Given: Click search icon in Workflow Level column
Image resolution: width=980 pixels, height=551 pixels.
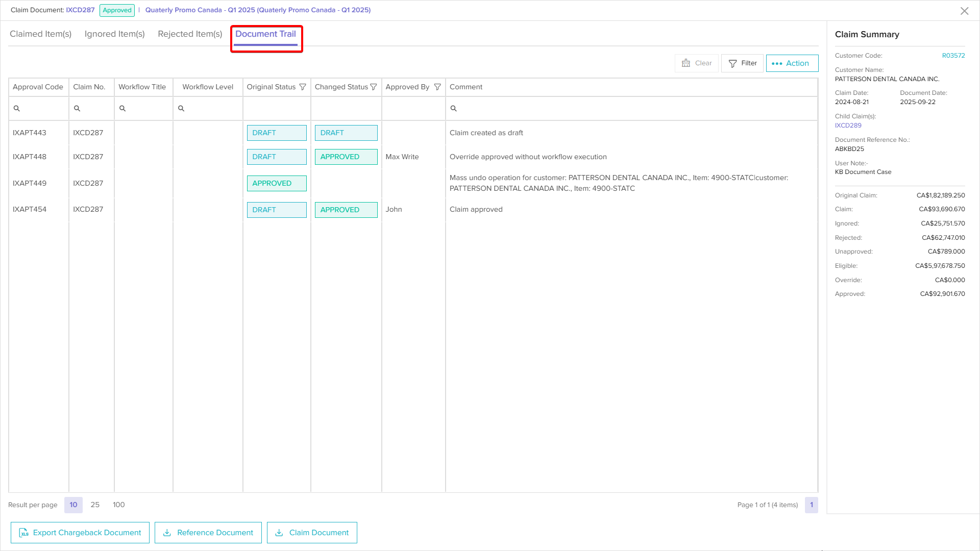Looking at the screenshot, I should tap(181, 109).
